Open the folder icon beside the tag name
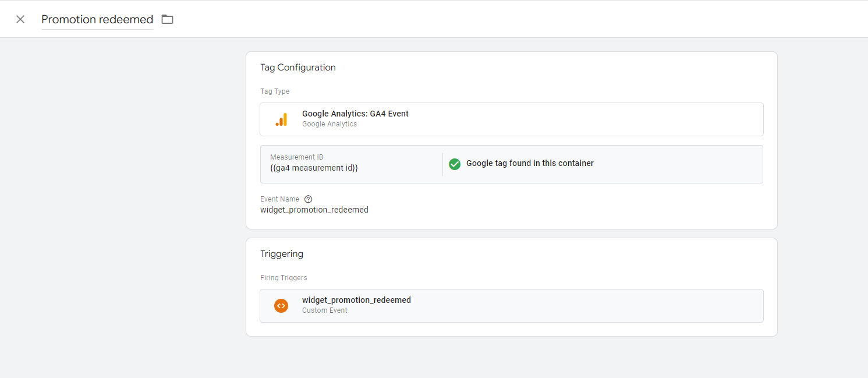868x378 pixels. pyautogui.click(x=168, y=19)
